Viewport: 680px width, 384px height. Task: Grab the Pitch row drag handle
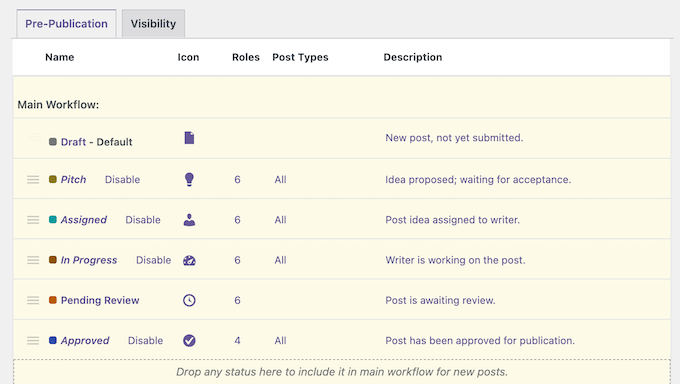coord(33,180)
